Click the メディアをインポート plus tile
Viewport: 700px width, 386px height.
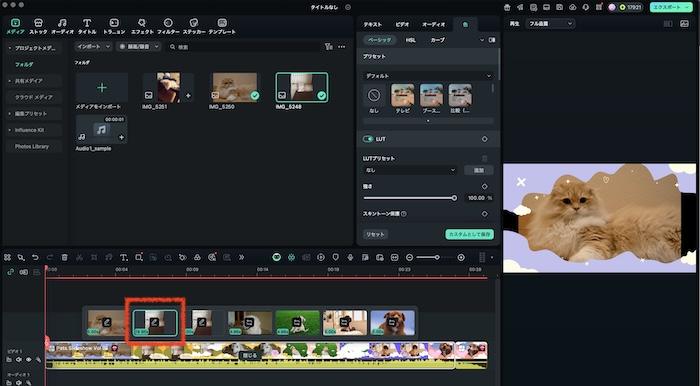(x=102, y=87)
